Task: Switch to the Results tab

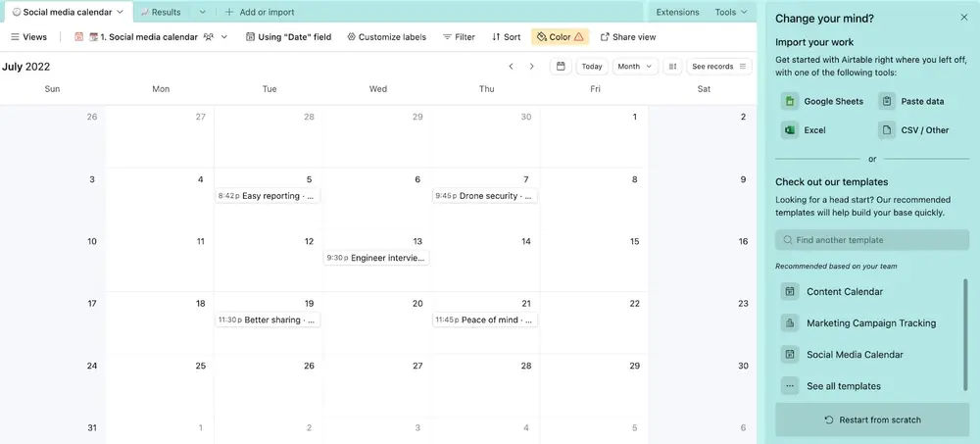Action: coord(160,12)
